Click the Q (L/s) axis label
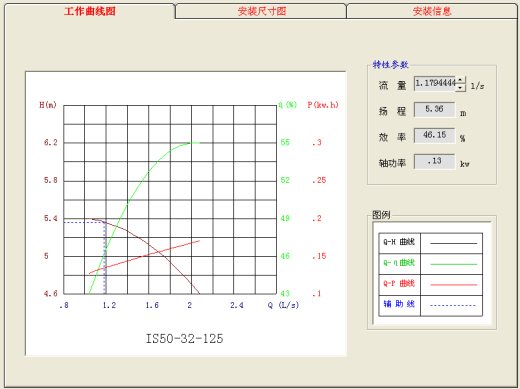The width and height of the screenshot is (520, 389). [283, 305]
